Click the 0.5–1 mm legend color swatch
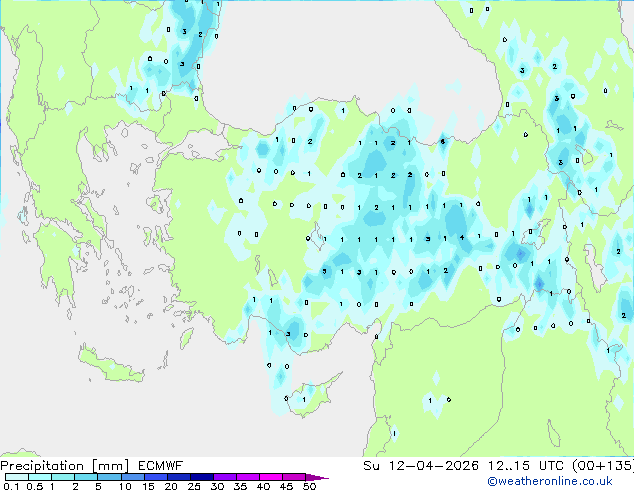 pos(40,477)
